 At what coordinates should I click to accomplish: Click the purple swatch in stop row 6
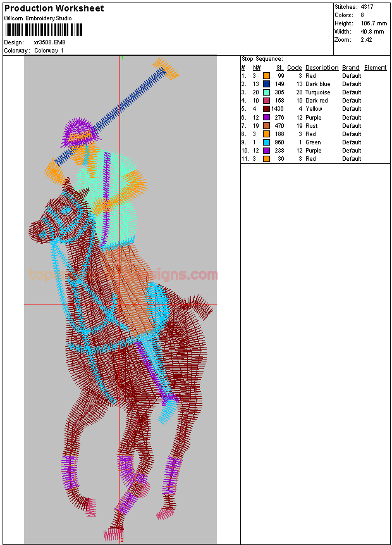click(x=266, y=118)
